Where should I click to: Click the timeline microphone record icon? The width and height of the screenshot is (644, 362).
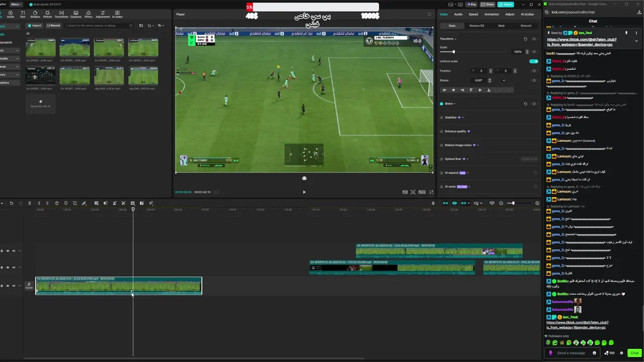(433, 203)
